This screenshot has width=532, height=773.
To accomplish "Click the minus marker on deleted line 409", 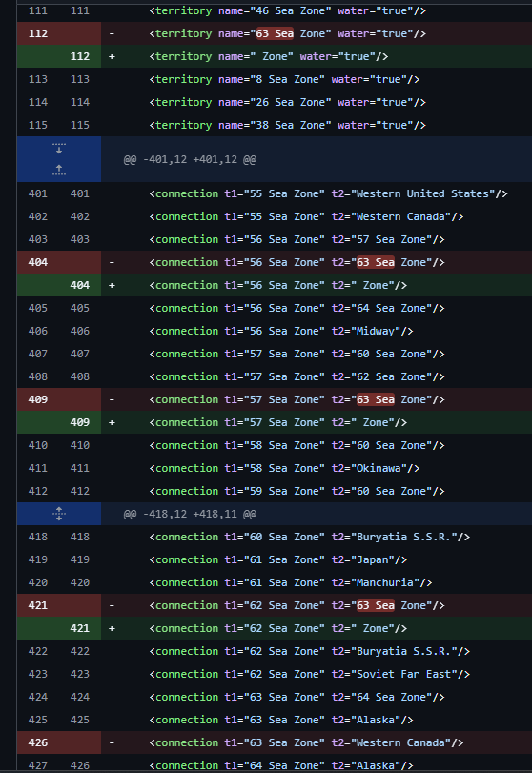I will tap(112, 399).
